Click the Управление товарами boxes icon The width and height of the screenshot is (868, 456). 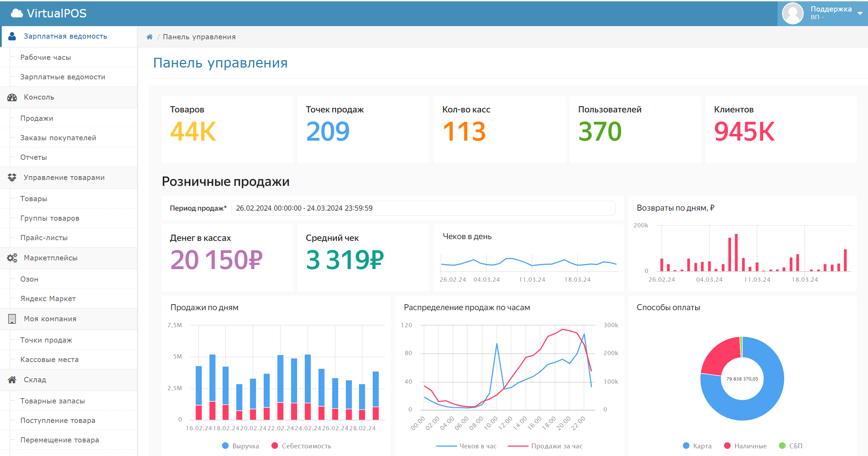[12, 178]
